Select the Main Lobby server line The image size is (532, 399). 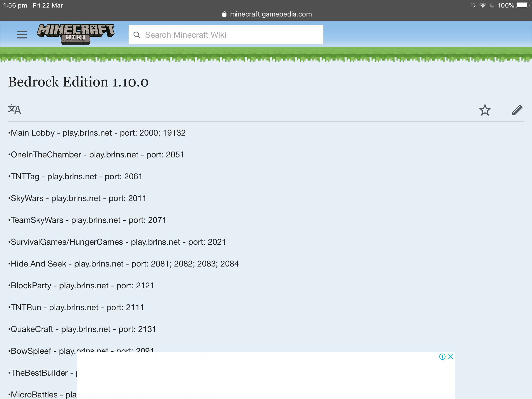97,133
